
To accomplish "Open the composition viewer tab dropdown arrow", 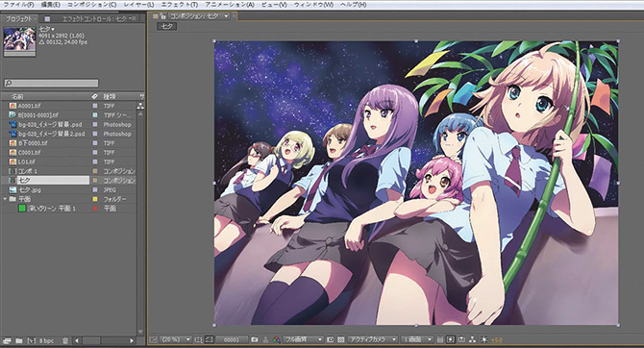I will coord(226,16).
